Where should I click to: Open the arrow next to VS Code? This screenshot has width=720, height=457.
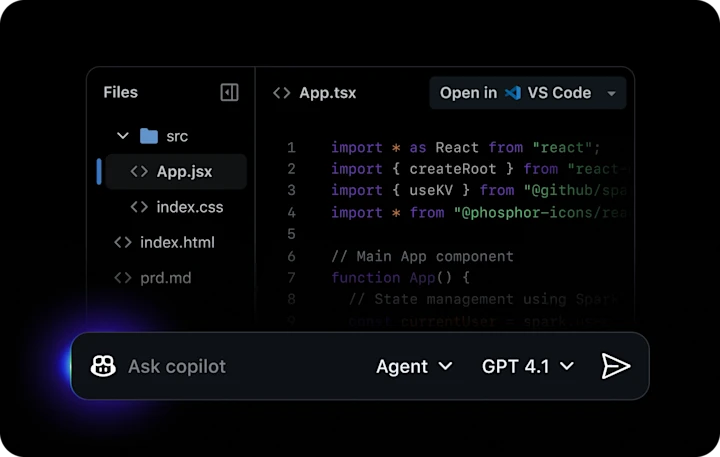tap(611, 93)
